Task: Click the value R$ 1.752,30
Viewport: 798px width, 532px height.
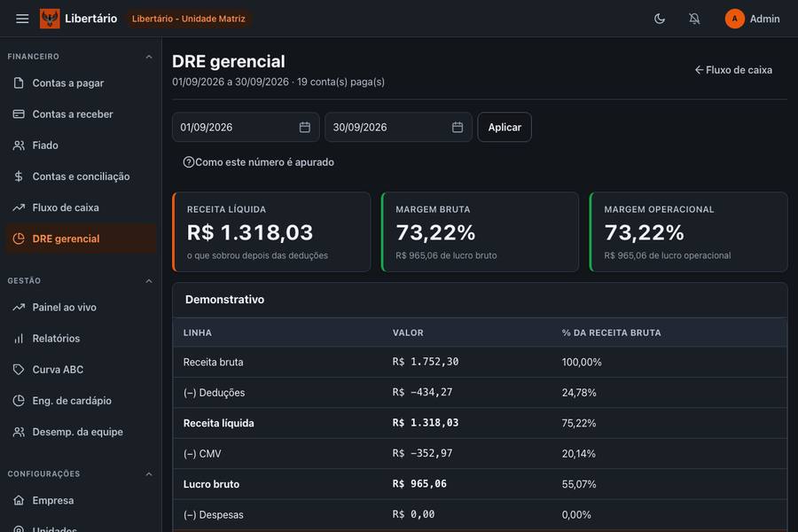Action: 426,362
